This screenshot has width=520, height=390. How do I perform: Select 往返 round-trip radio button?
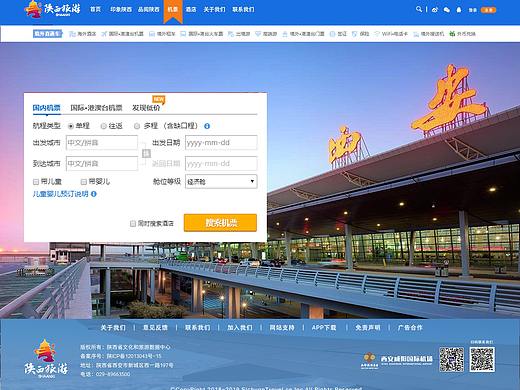[x=103, y=126]
